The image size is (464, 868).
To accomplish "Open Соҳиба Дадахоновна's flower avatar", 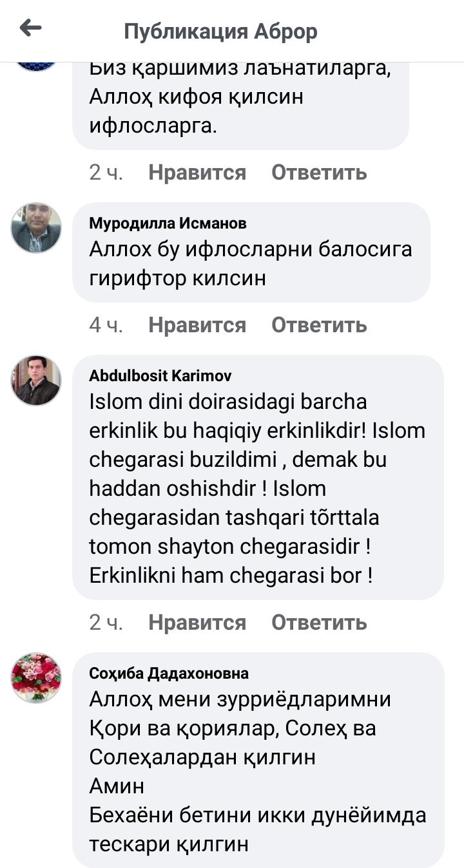I will (36, 677).
